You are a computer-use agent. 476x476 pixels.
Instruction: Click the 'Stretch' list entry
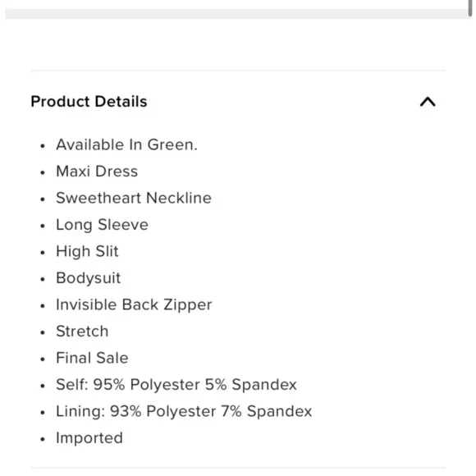click(82, 332)
